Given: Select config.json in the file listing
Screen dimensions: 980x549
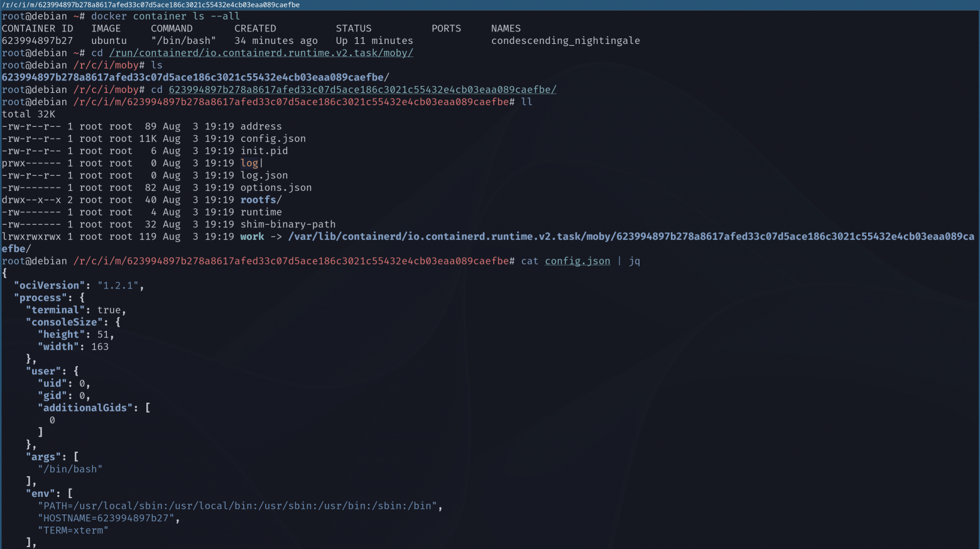Looking at the screenshot, I should (x=273, y=139).
